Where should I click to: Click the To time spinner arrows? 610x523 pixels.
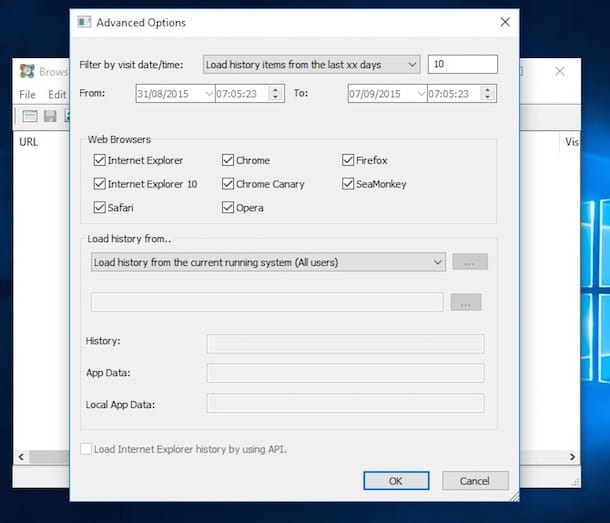(487, 93)
